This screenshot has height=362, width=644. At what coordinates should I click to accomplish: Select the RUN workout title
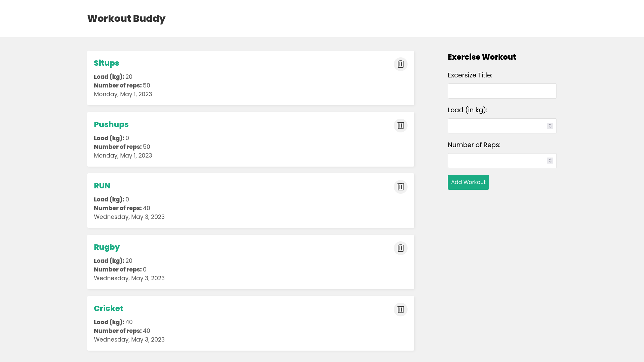pyautogui.click(x=102, y=186)
